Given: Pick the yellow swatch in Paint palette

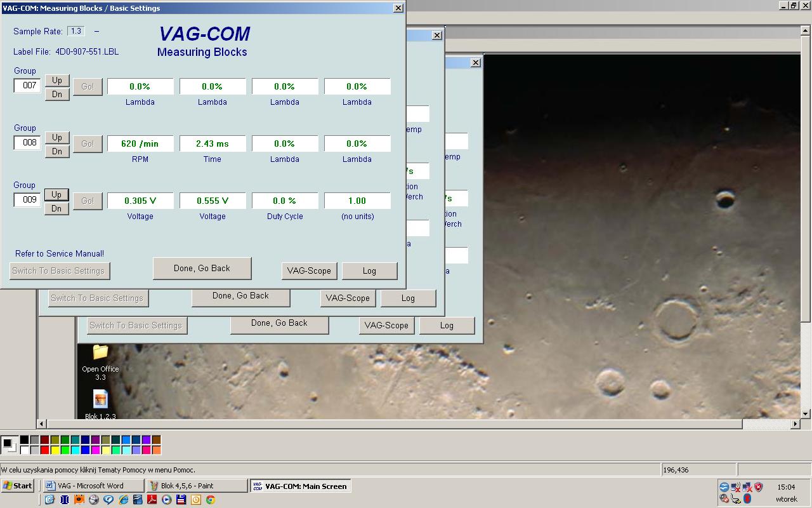Looking at the screenshot, I should 55,450.
